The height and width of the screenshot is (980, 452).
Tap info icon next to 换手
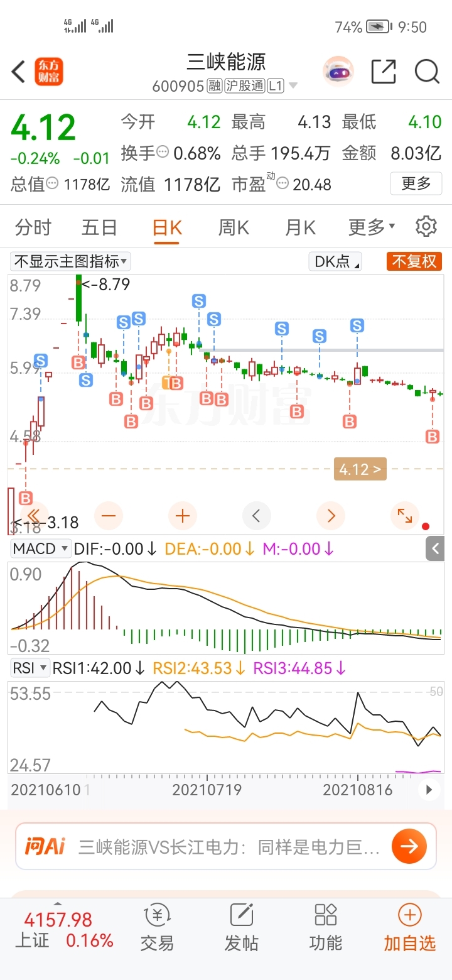click(x=163, y=152)
